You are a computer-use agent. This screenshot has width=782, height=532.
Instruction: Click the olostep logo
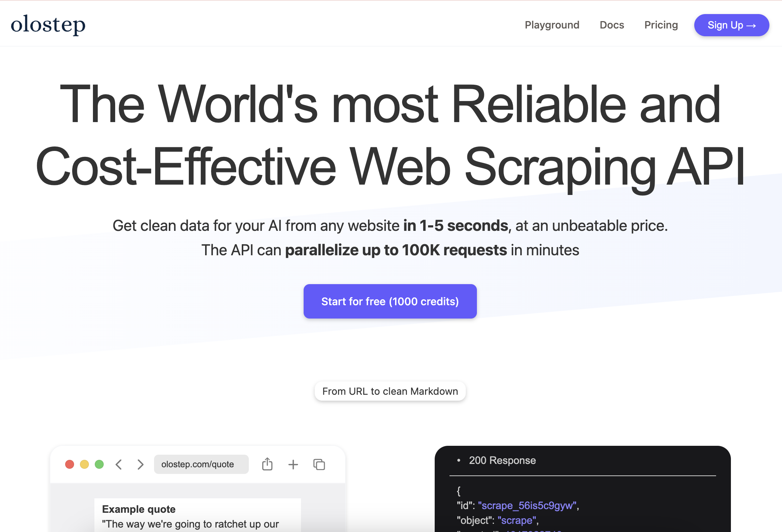tap(48, 24)
